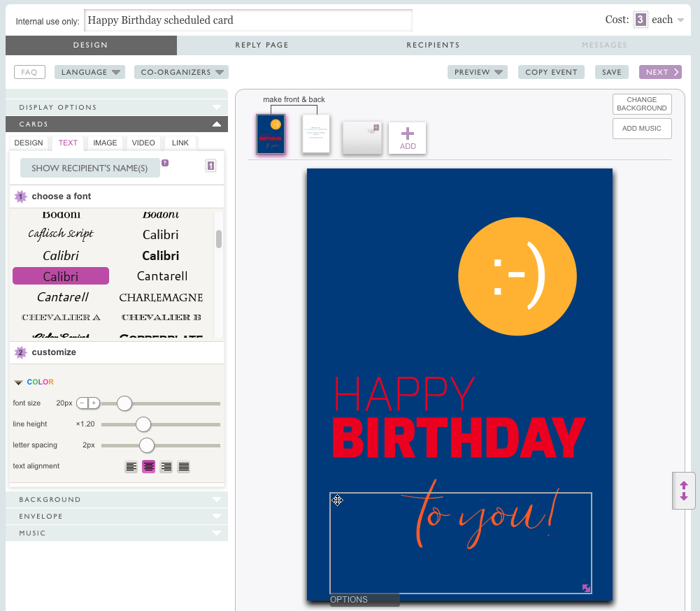Click the line height slider handle

(x=143, y=424)
